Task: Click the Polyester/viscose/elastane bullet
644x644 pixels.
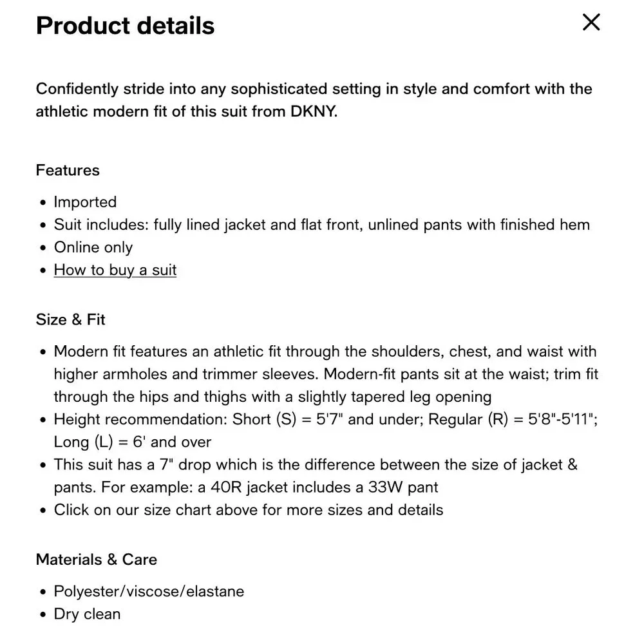Action: tap(149, 591)
